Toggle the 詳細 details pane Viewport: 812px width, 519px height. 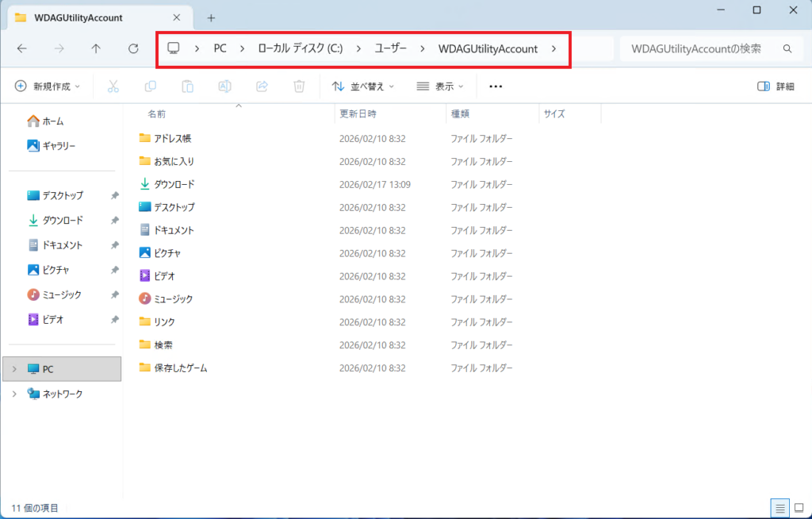775,86
